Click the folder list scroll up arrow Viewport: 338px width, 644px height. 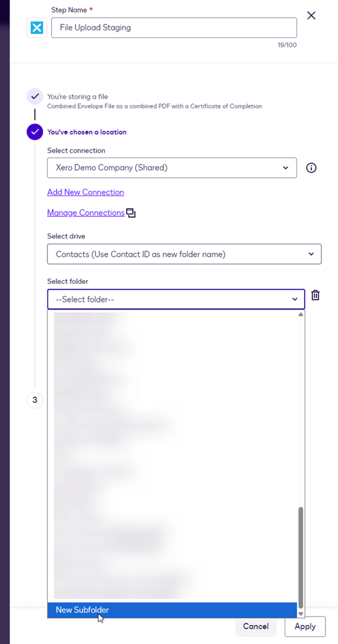coord(301,314)
